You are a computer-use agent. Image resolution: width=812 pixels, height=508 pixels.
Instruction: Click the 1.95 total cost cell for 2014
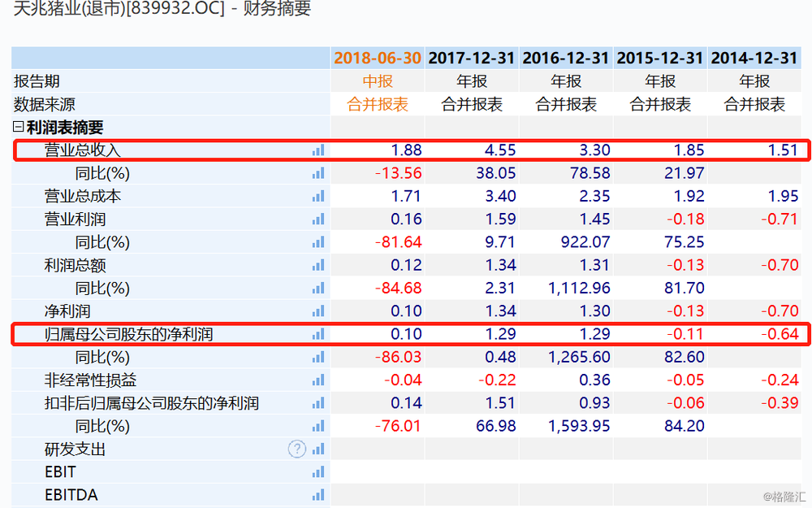tap(783, 196)
